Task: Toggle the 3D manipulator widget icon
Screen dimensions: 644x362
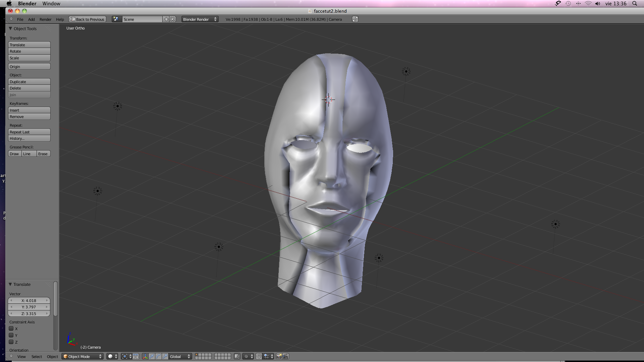Action: pyautogui.click(x=145, y=357)
